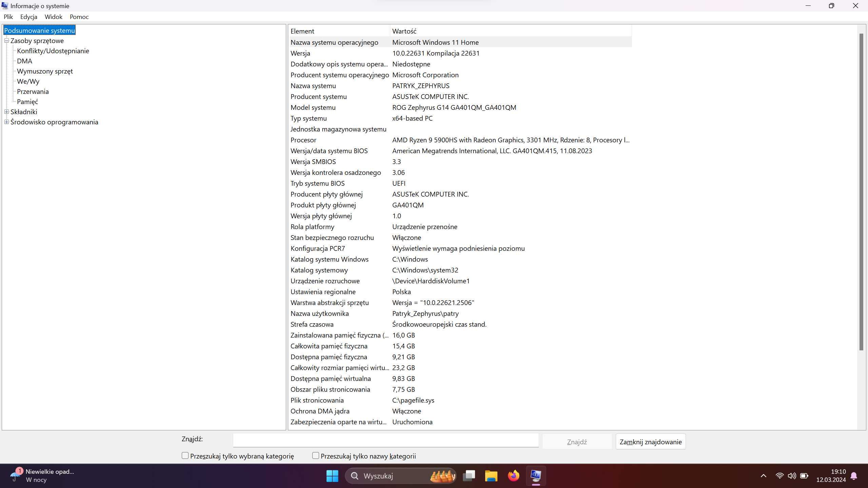
Task: Open the Plik menu
Action: pos(8,17)
